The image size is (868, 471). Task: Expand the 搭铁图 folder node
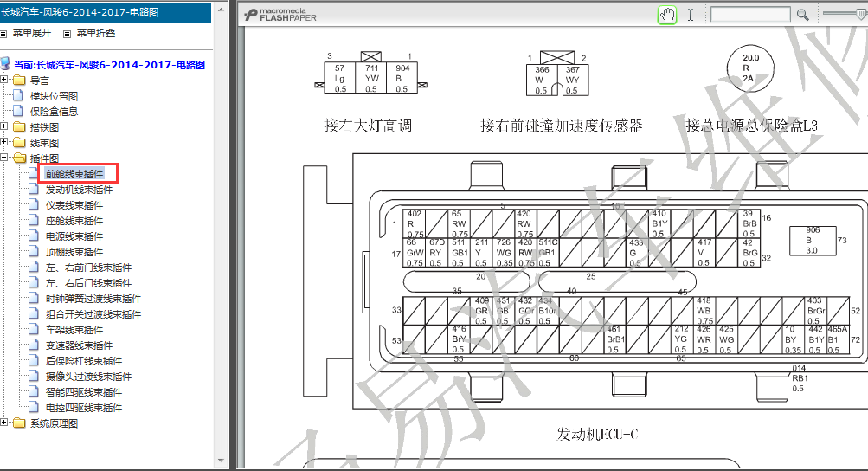point(3,126)
